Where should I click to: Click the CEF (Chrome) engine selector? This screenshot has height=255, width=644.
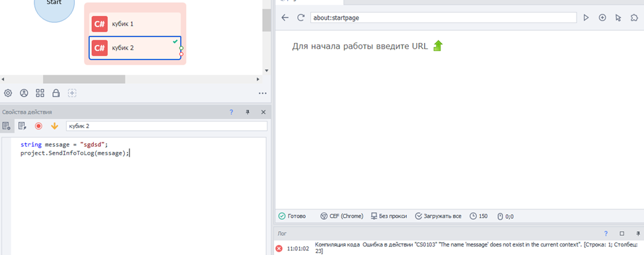341,216
